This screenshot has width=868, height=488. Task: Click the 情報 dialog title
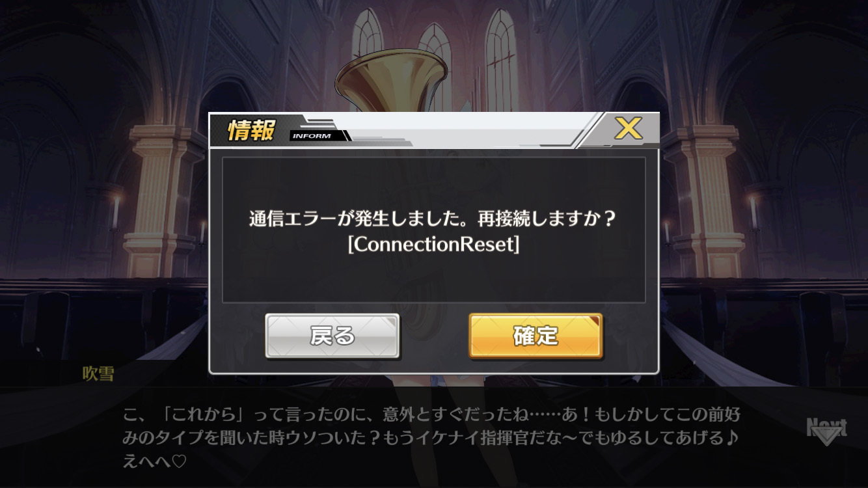tap(251, 130)
